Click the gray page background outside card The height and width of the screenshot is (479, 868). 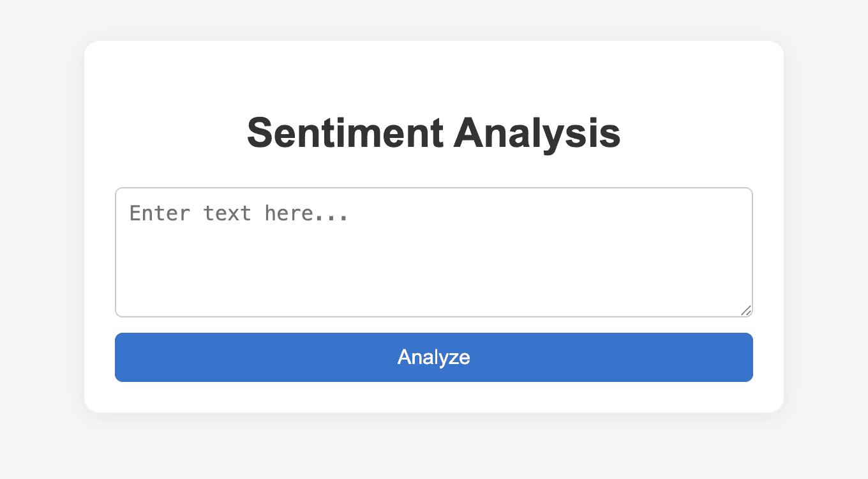38,255
